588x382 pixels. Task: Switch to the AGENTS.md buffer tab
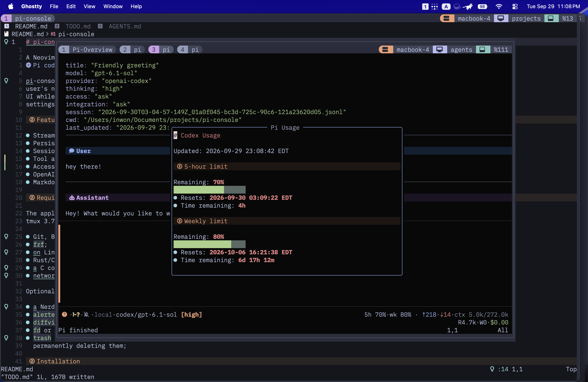pos(120,26)
